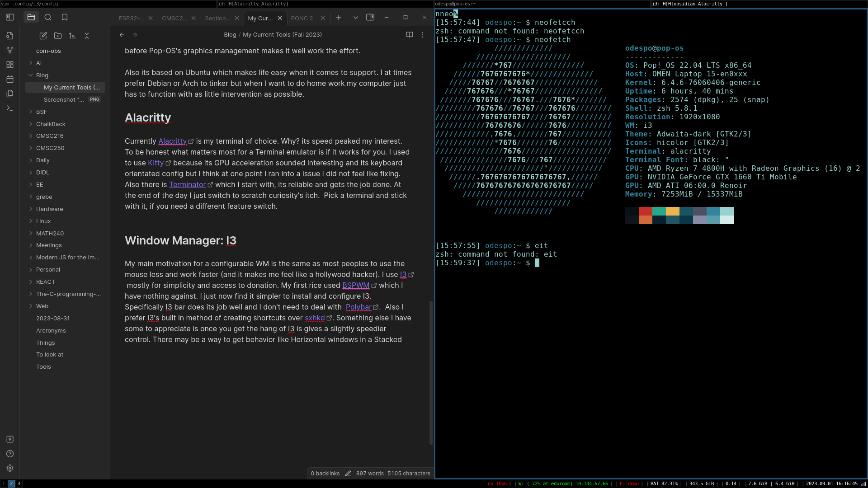Screen dimensions: 868x488
Task: Click the red swatch in neofetch palette
Action: [x=646, y=211]
